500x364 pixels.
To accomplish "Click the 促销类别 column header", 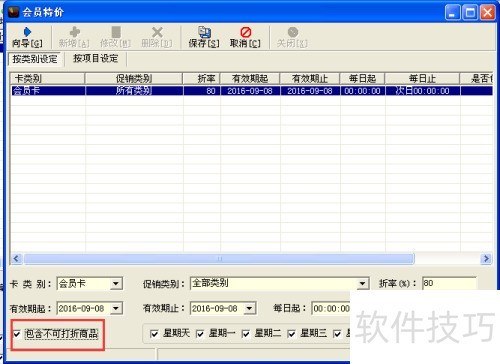I will point(134,79).
